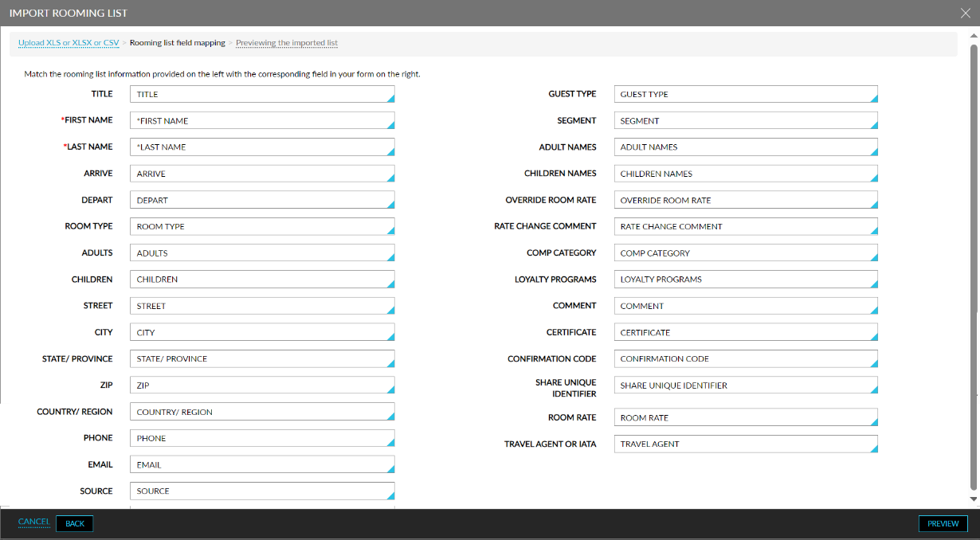Expand the OVERRIDE ROOM RATE dropdown
Screen dimensions: 980x540
pos(745,200)
